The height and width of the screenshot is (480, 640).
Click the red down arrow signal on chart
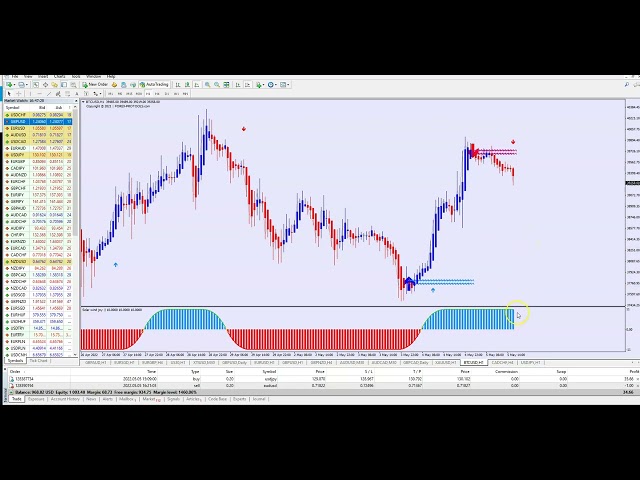point(243,129)
